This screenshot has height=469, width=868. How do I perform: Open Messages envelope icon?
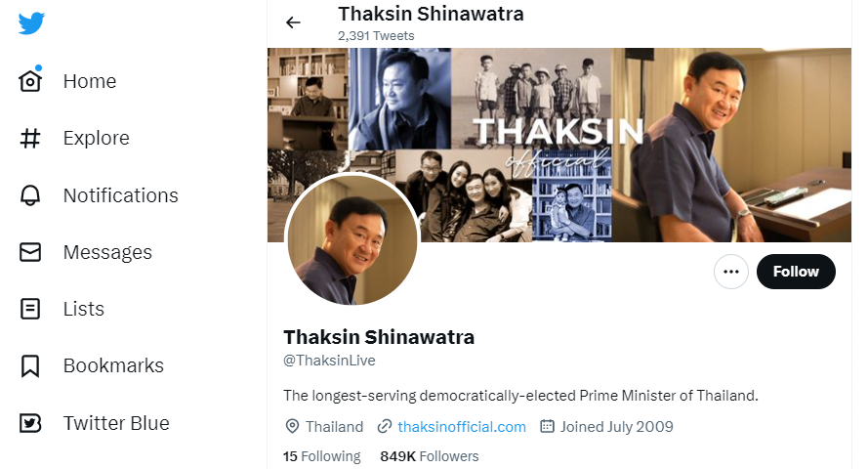point(30,252)
